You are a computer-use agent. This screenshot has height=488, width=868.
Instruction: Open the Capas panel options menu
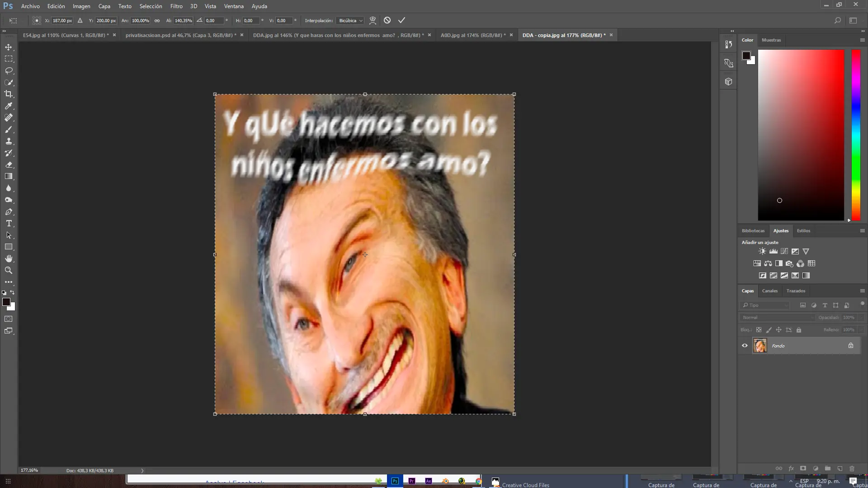(x=862, y=291)
